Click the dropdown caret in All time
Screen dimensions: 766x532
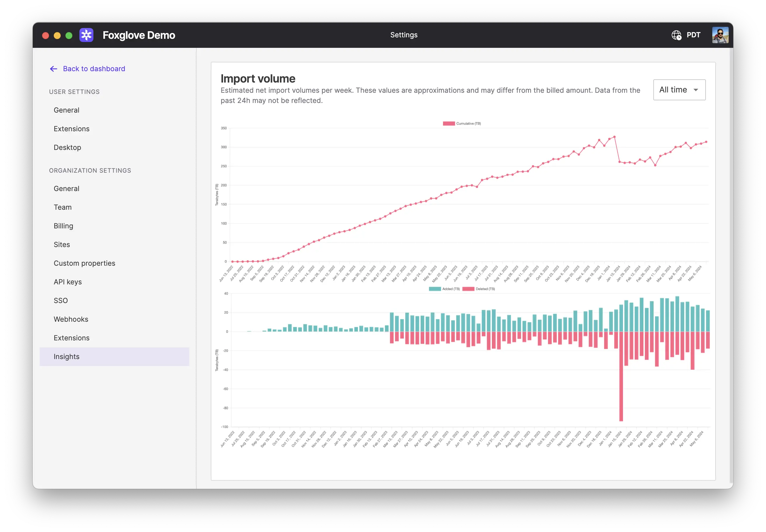pyautogui.click(x=696, y=90)
